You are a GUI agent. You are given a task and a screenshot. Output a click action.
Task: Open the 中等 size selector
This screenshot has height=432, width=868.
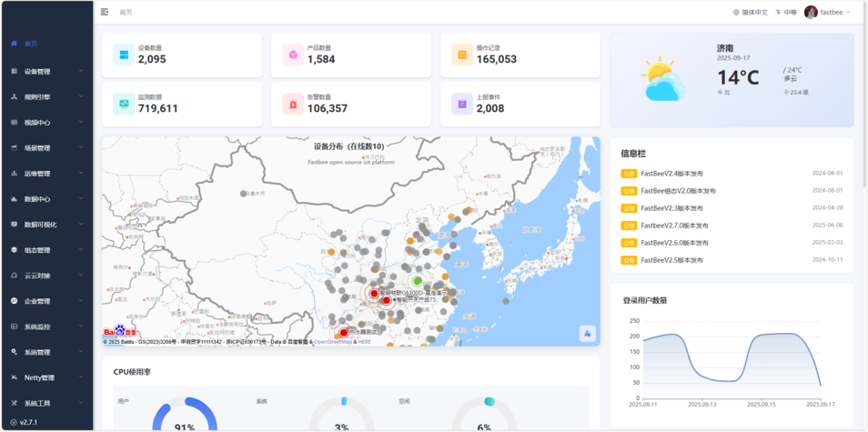[x=786, y=13]
